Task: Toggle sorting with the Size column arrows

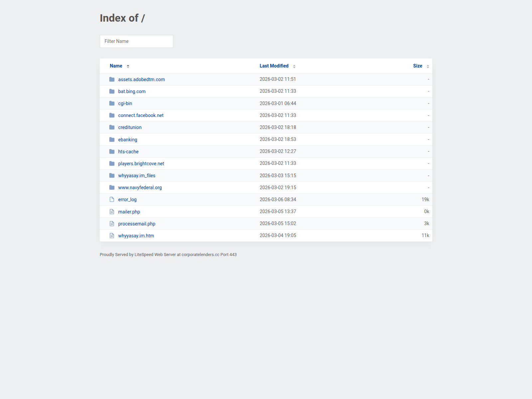Action: pyautogui.click(x=427, y=66)
